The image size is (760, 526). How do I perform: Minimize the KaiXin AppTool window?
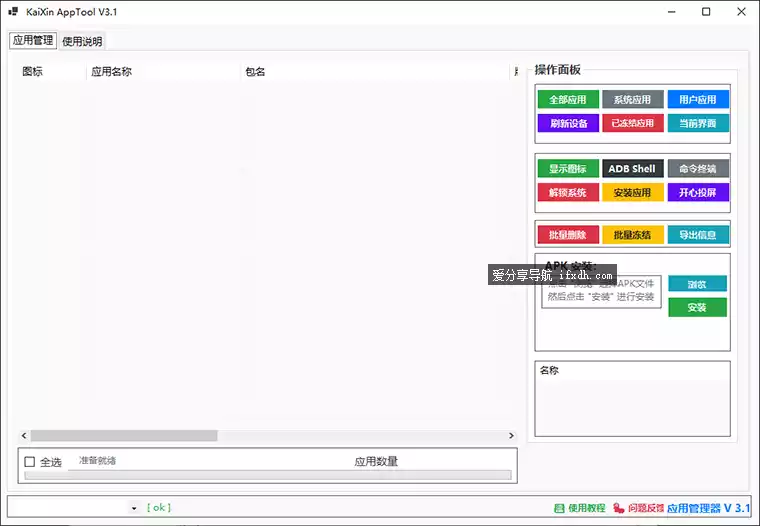[671, 12]
